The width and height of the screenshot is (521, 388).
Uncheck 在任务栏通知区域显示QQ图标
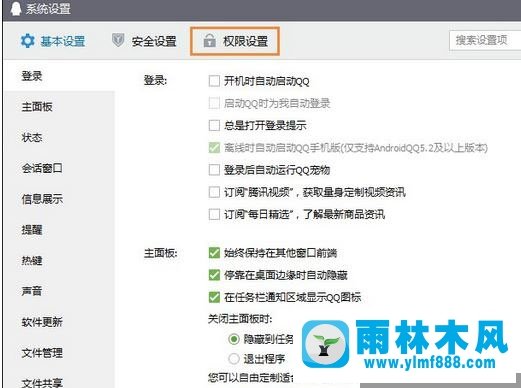(214, 297)
